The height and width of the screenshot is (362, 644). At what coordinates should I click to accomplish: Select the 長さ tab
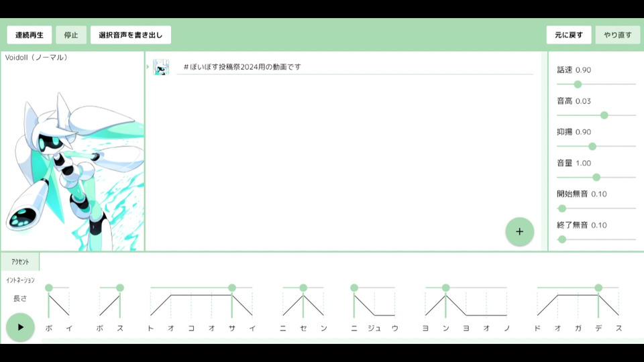[20, 298]
